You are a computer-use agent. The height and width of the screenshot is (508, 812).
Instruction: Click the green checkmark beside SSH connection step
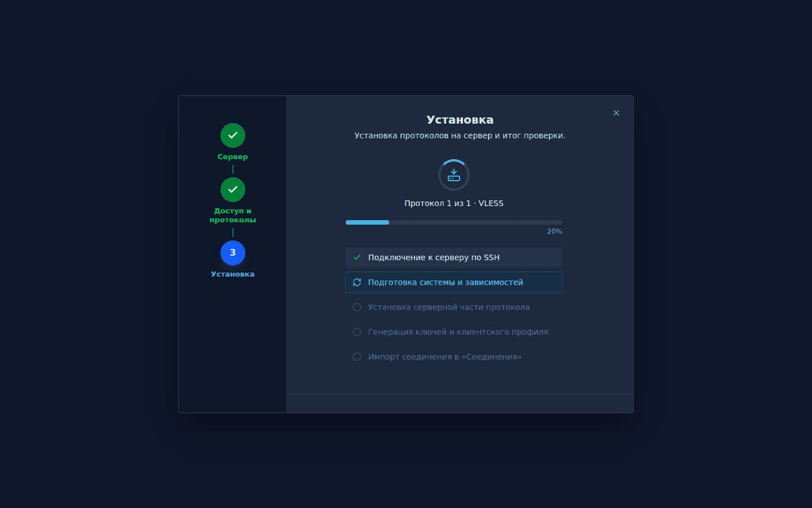click(x=357, y=257)
